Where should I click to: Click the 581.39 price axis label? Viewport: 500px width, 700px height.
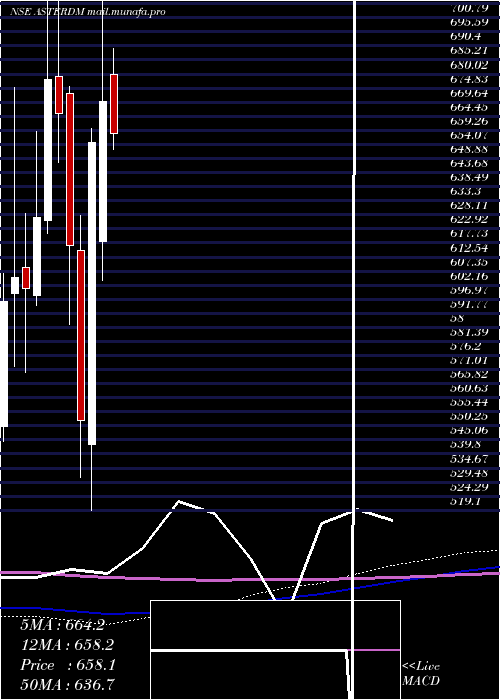click(x=470, y=332)
